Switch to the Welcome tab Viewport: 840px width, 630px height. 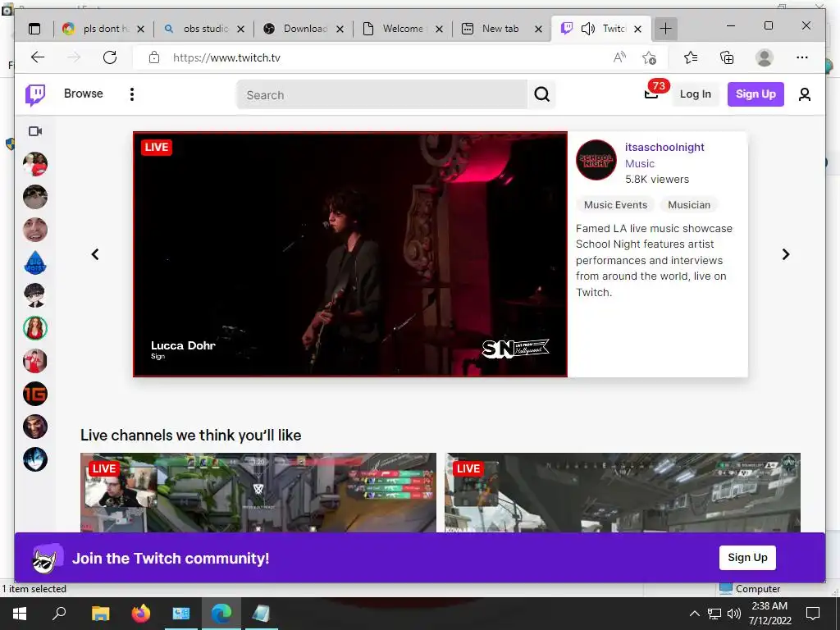pyautogui.click(x=403, y=29)
